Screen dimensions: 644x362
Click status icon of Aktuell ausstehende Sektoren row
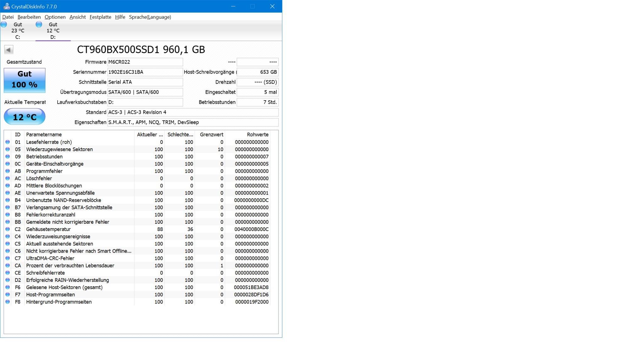click(8, 244)
